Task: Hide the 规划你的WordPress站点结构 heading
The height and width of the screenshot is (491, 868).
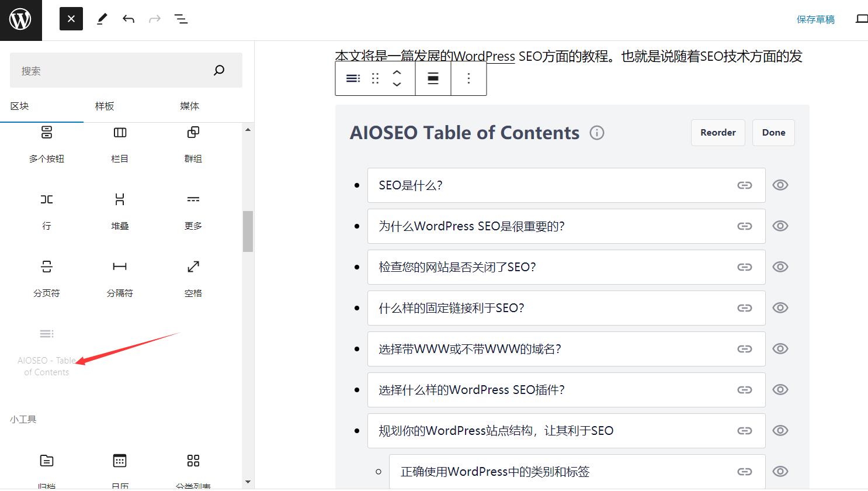Action: pos(780,431)
